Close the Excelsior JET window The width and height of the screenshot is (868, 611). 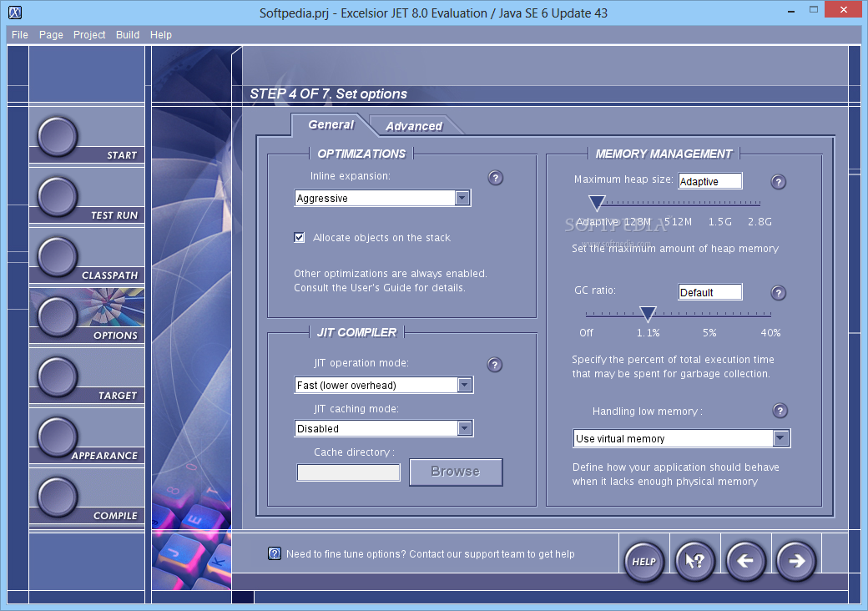click(843, 9)
